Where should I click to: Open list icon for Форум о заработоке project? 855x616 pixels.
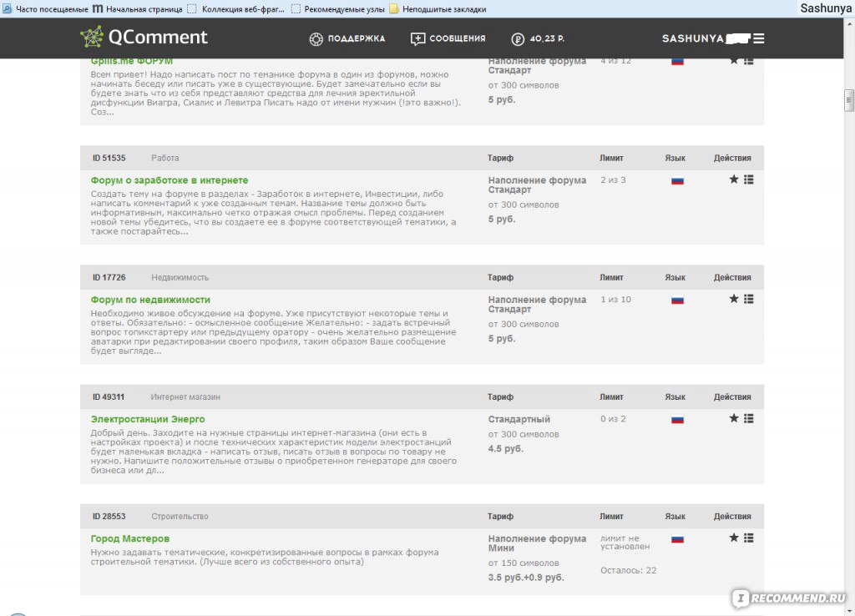pos(749,179)
